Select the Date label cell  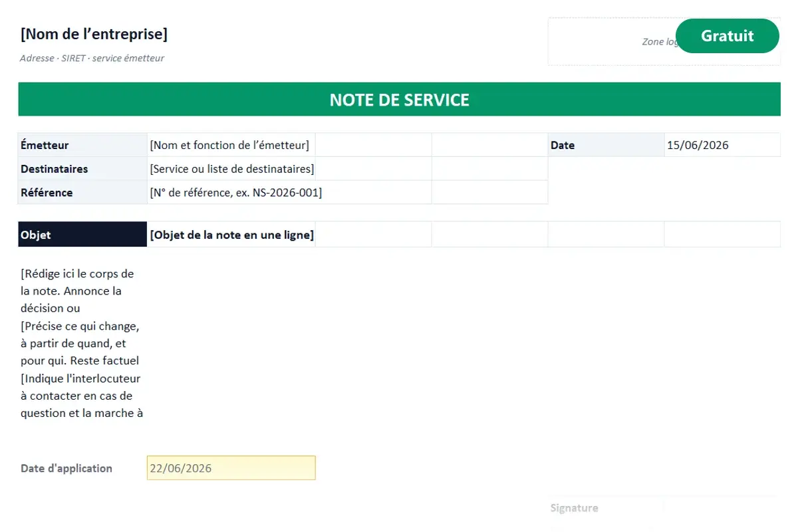(606, 145)
